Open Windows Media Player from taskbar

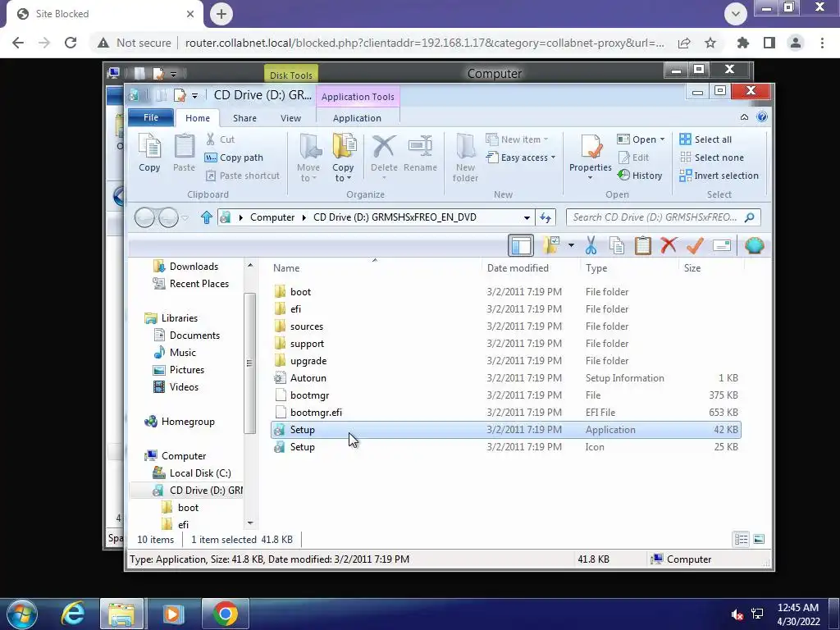(173, 614)
